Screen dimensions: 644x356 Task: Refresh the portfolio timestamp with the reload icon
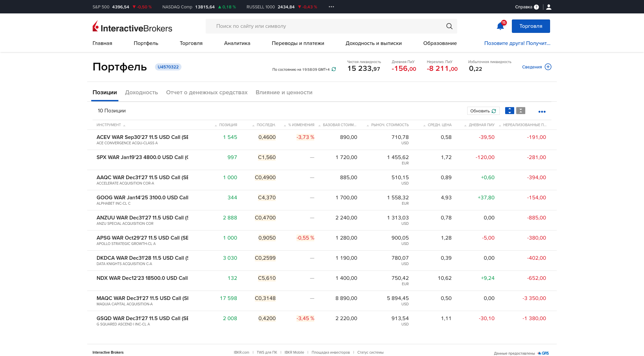(x=334, y=69)
